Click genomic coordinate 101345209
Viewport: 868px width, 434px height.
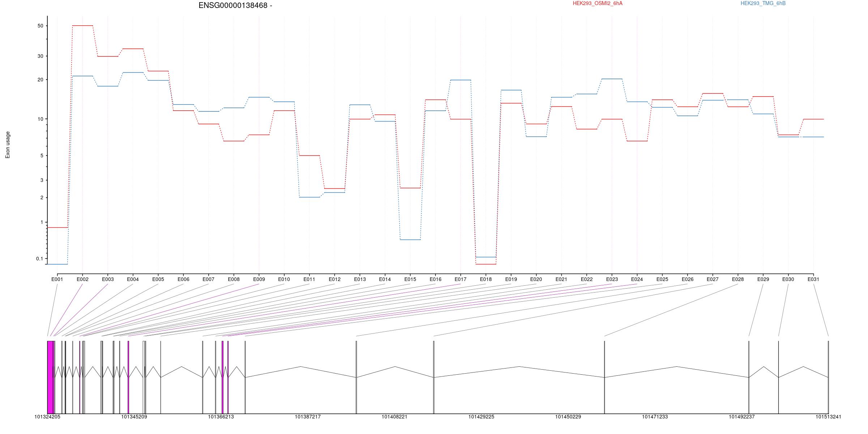point(134,417)
